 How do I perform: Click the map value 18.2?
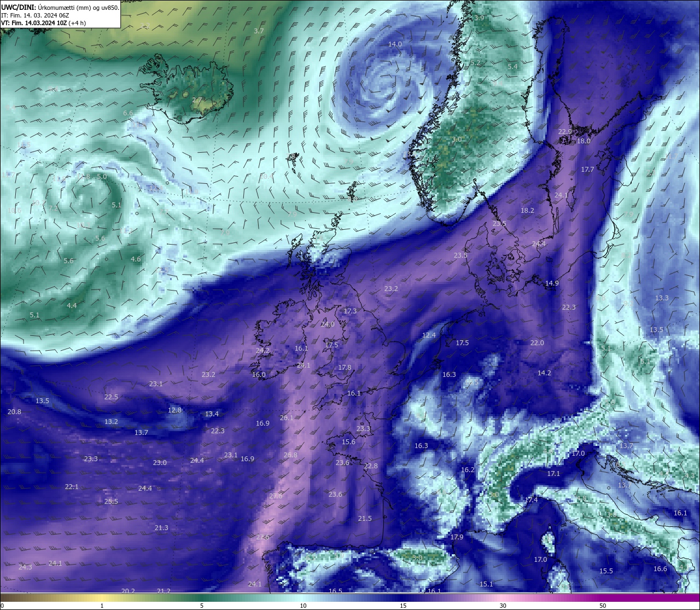click(x=527, y=210)
